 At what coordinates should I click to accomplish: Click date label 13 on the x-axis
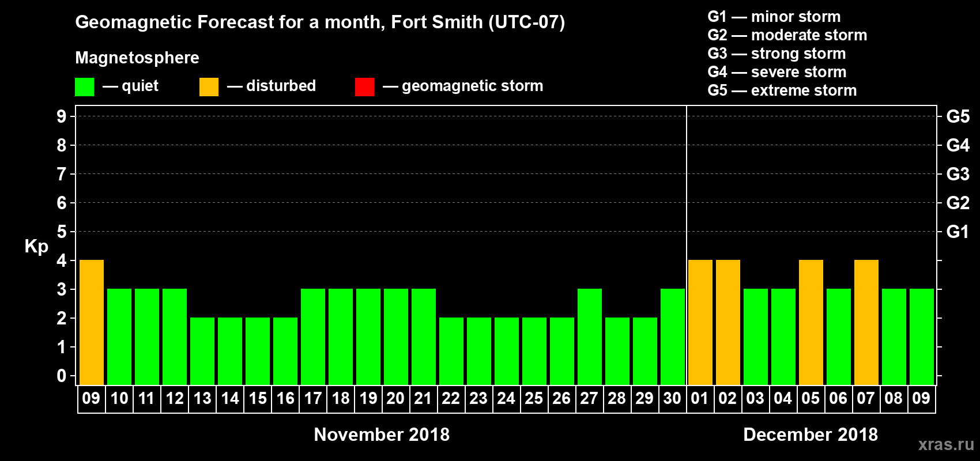click(202, 399)
